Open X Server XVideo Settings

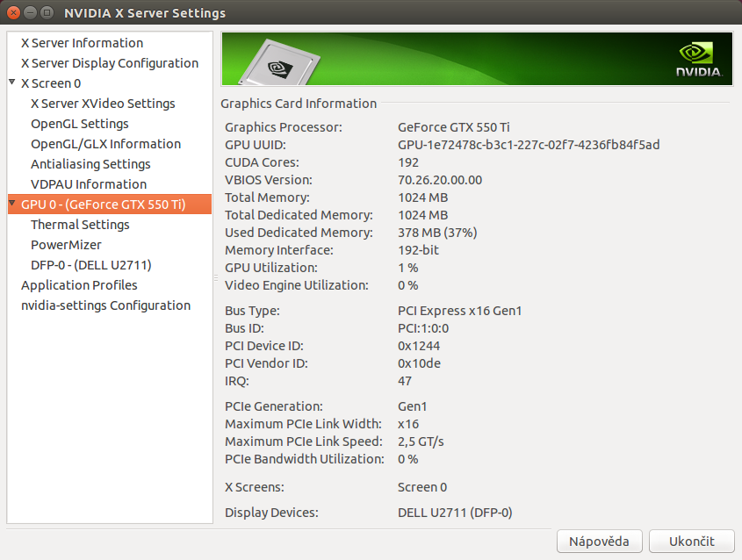[103, 104]
